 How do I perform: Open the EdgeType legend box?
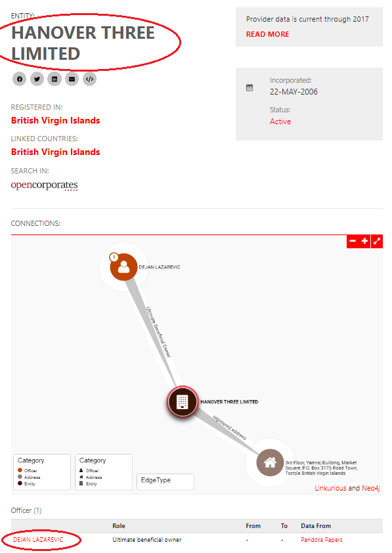[x=165, y=481]
